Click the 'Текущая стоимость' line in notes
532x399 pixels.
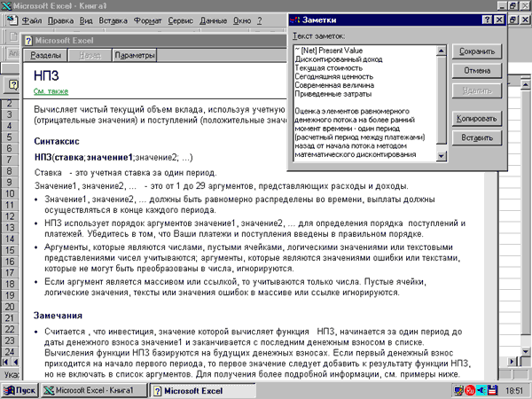point(328,68)
